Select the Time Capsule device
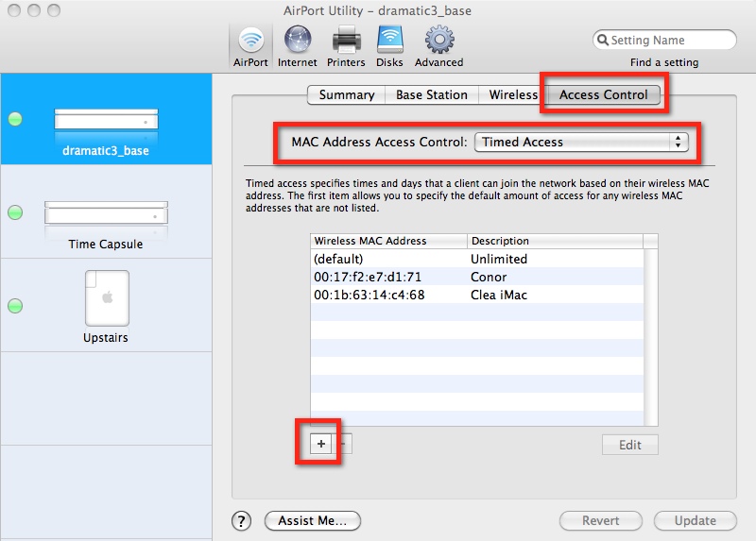 pyautogui.click(x=106, y=222)
